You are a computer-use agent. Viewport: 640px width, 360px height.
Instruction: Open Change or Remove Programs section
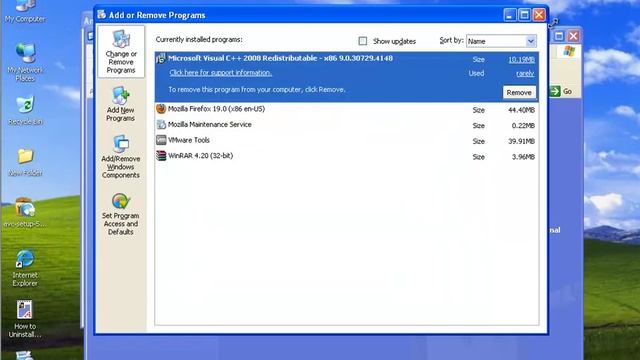tap(121, 52)
